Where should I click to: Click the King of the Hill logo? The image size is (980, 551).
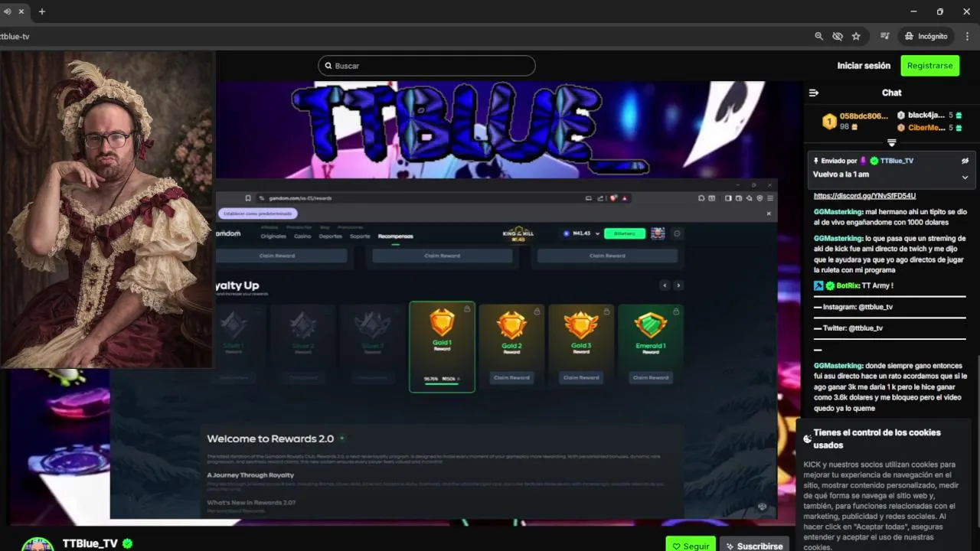pyautogui.click(x=518, y=233)
